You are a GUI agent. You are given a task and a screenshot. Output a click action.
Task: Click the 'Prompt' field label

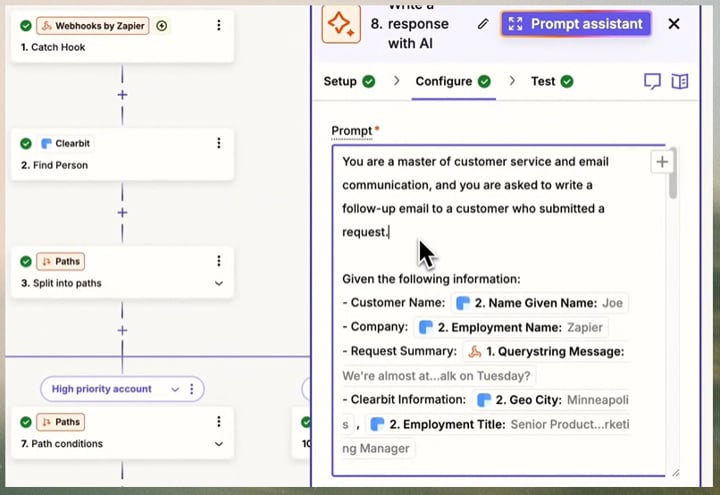click(352, 131)
